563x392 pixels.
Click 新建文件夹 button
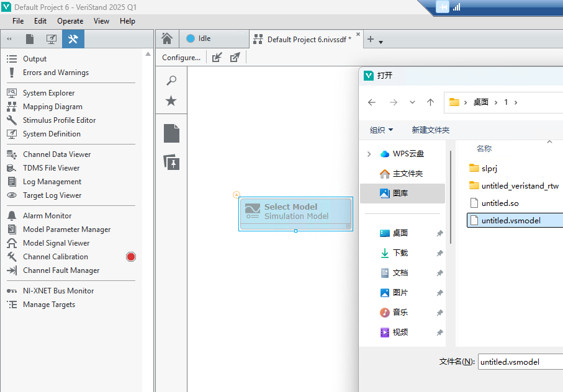tap(431, 130)
